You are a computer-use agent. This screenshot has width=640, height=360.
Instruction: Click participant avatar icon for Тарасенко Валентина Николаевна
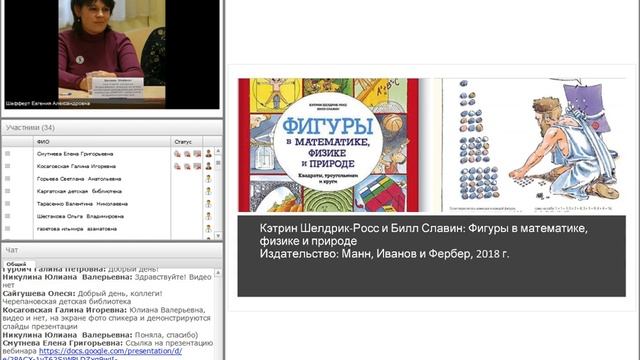tap(209, 204)
